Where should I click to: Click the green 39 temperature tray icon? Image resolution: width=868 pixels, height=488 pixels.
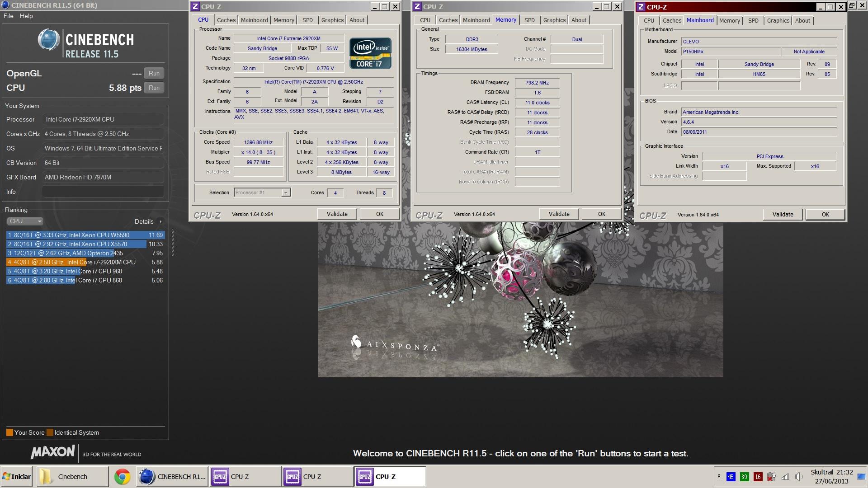(744, 477)
